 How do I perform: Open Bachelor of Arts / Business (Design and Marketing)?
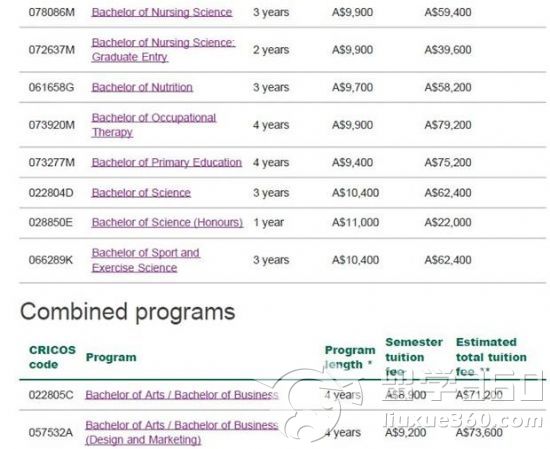pyautogui.click(x=182, y=433)
